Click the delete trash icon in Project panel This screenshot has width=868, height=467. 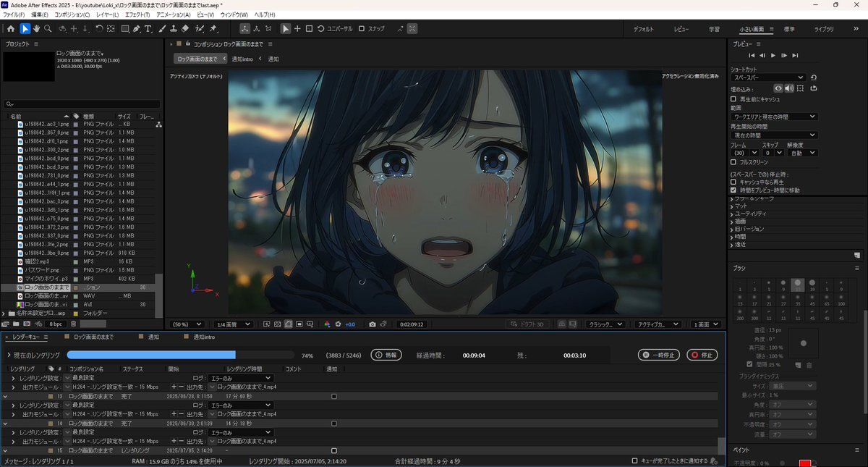(x=73, y=324)
